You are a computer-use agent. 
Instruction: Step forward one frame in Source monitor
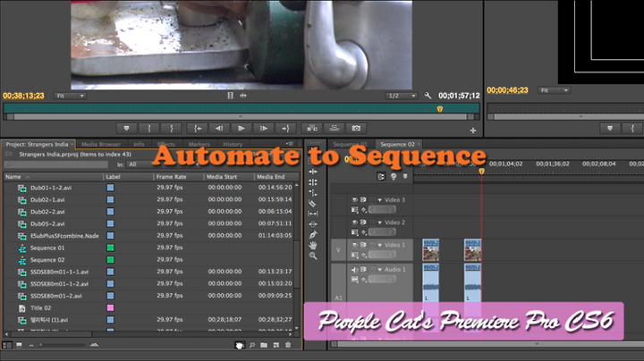264,129
